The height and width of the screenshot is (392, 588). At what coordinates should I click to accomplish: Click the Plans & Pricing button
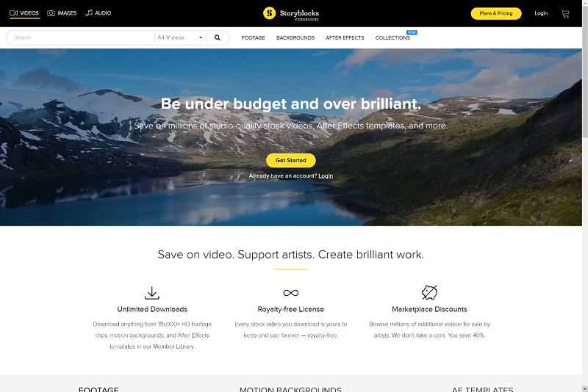pos(496,13)
